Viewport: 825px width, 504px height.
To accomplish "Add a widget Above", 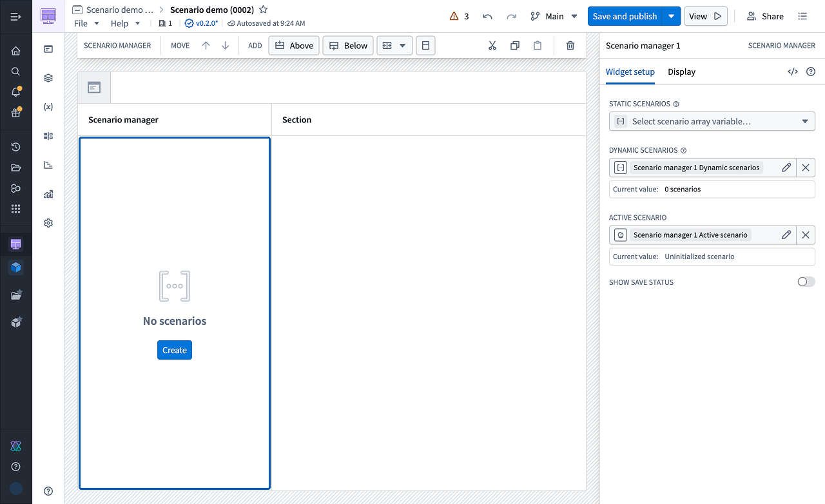I will point(294,46).
